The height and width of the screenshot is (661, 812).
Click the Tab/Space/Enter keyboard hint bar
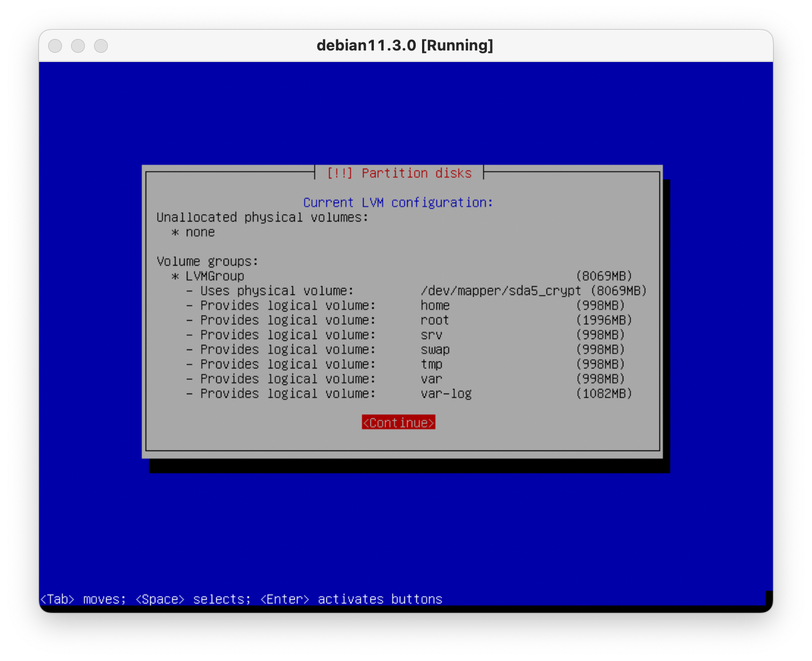(241, 599)
